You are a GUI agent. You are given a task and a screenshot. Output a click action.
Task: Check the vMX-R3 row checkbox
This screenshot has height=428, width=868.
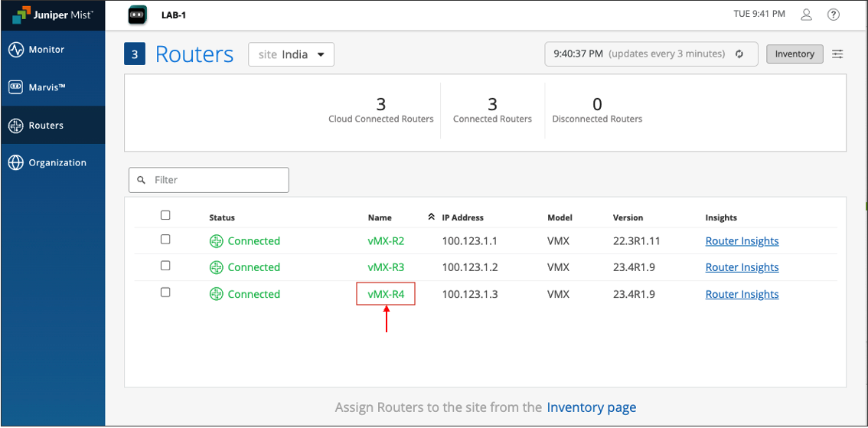tap(165, 266)
